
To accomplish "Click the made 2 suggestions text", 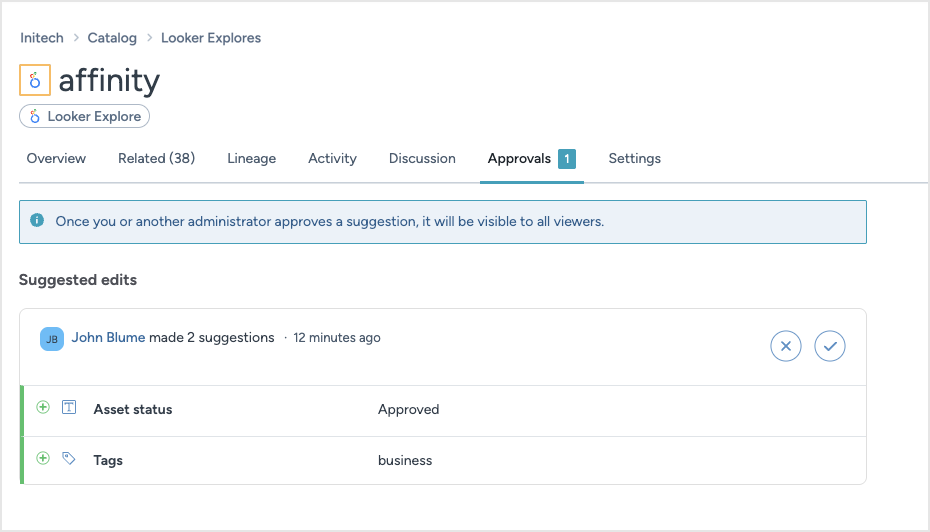I will [x=212, y=337].
